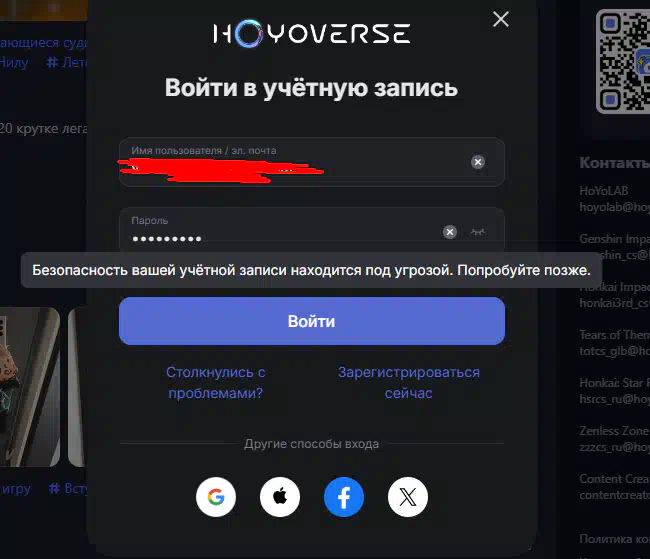Clear the username field with its X icon

(x=478, y=162)
